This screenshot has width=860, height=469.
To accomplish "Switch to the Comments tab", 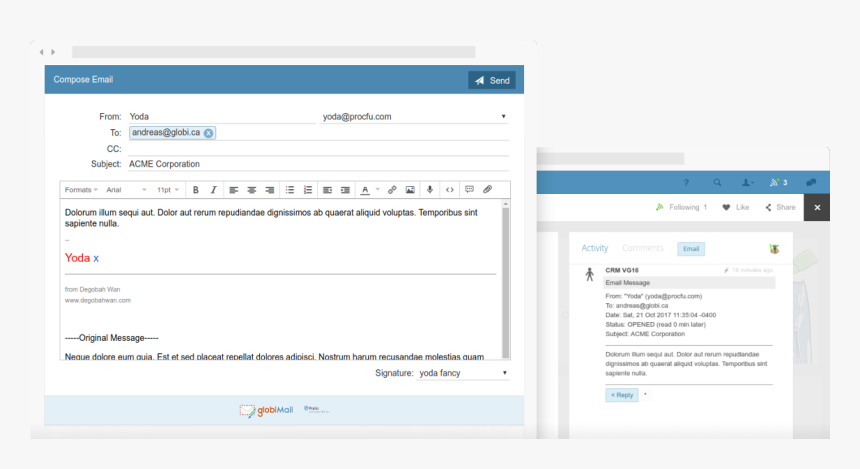I will 642,248.
